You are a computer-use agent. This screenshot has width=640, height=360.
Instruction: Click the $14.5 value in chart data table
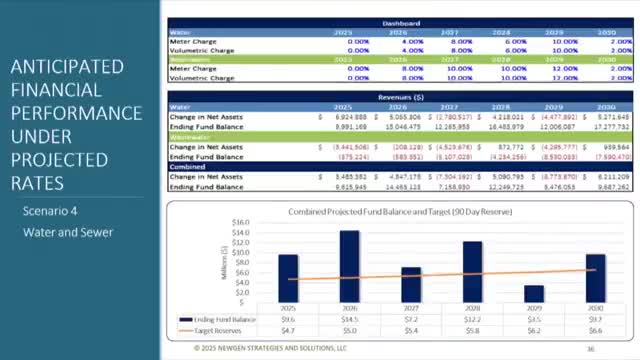[349, 320]
